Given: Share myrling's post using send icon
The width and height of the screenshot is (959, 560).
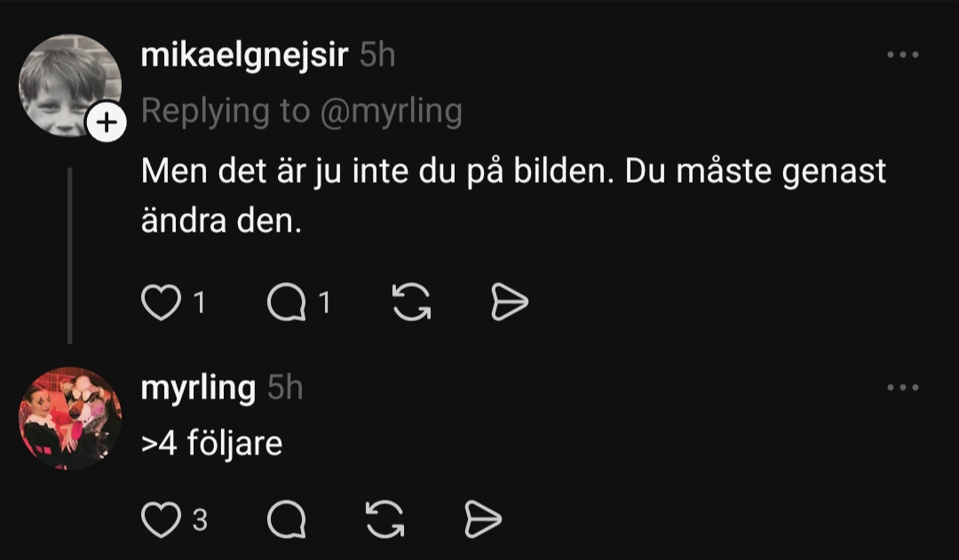Looking at the screenshot, I should point(484,520).
